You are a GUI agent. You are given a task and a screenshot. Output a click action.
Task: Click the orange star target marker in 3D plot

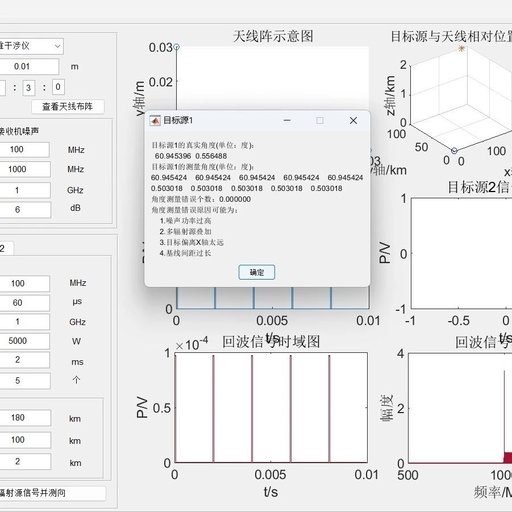(x=461, y=49)
